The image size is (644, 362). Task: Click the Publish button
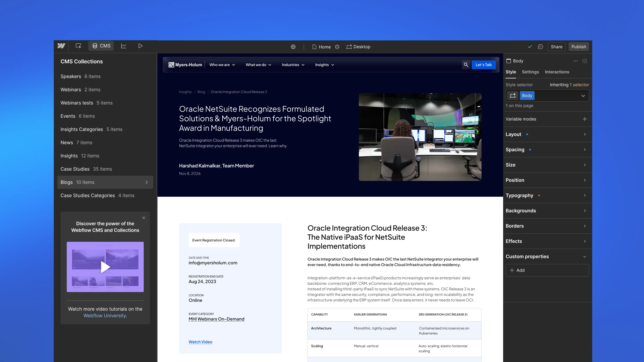(x=578, y=47)
